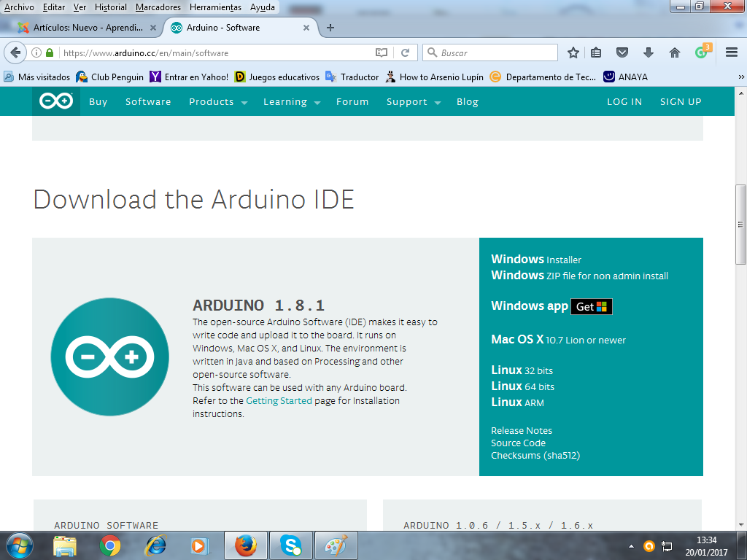Screen dimensions: 747x560
Task: Switch to Skype in the taskbar
Action: (x=290, y=545)
